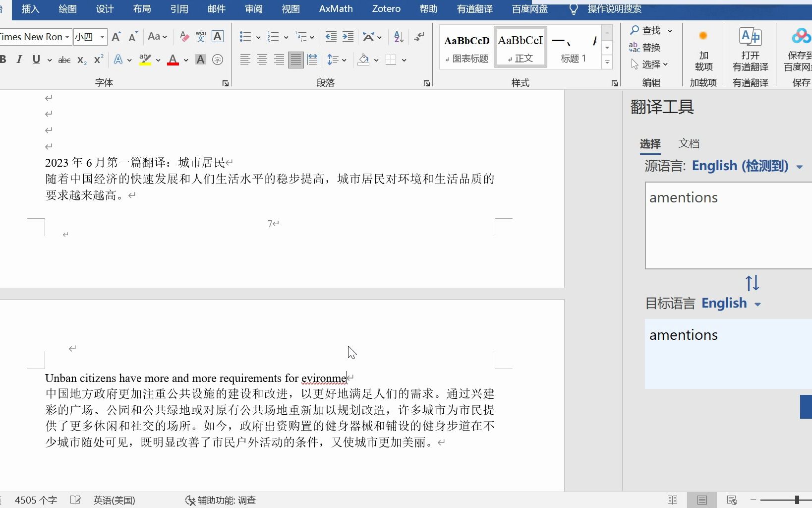Align text right
This screenshot has width=812, height=508.
click(279, 60)
